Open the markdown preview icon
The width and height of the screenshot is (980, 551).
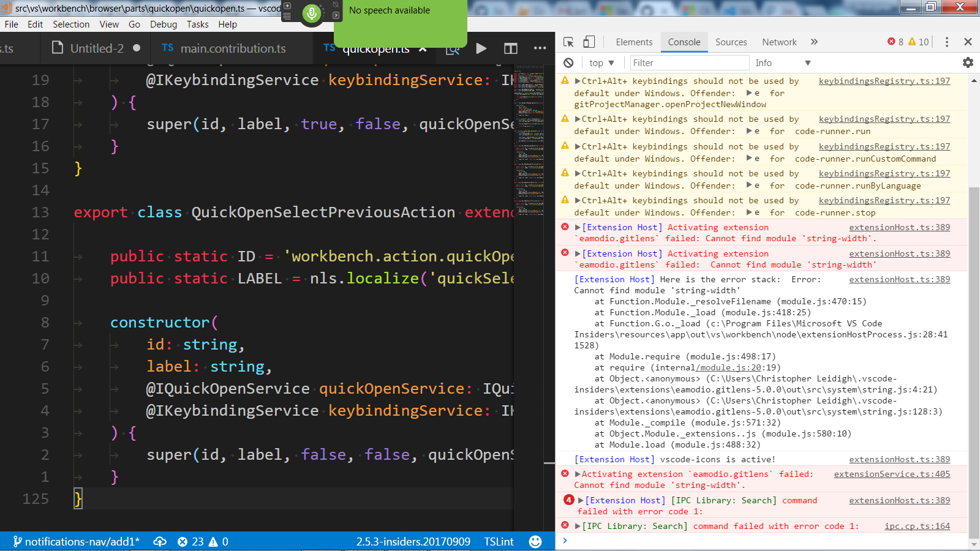click(x=452, y=49)
